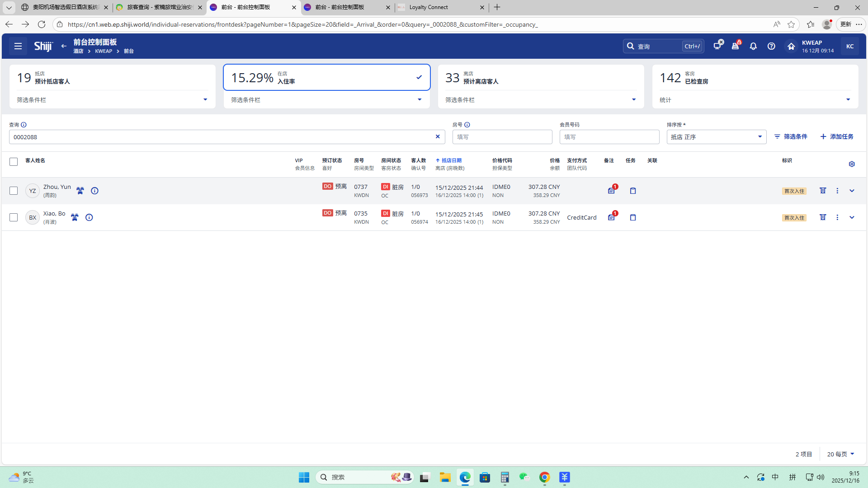Switch to the 旅客查询 browser tab
This screenshot has width=868, height=488.
tap(159, 7)
